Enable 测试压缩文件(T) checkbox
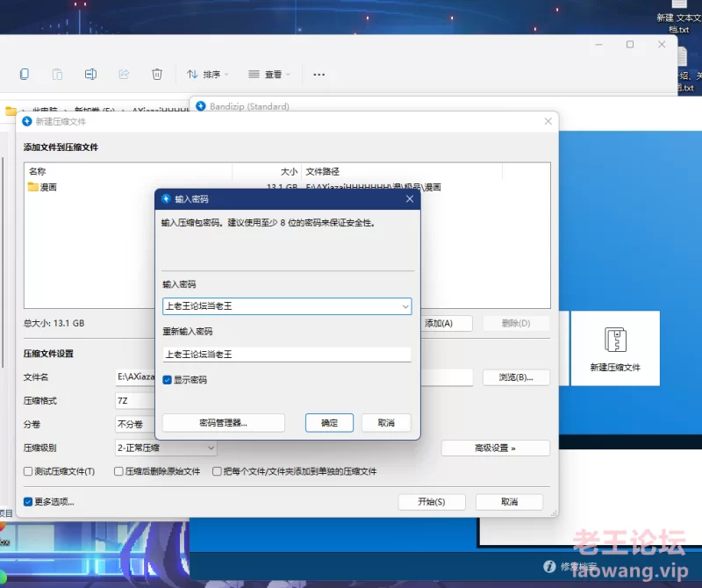 (x=29, y=471)
